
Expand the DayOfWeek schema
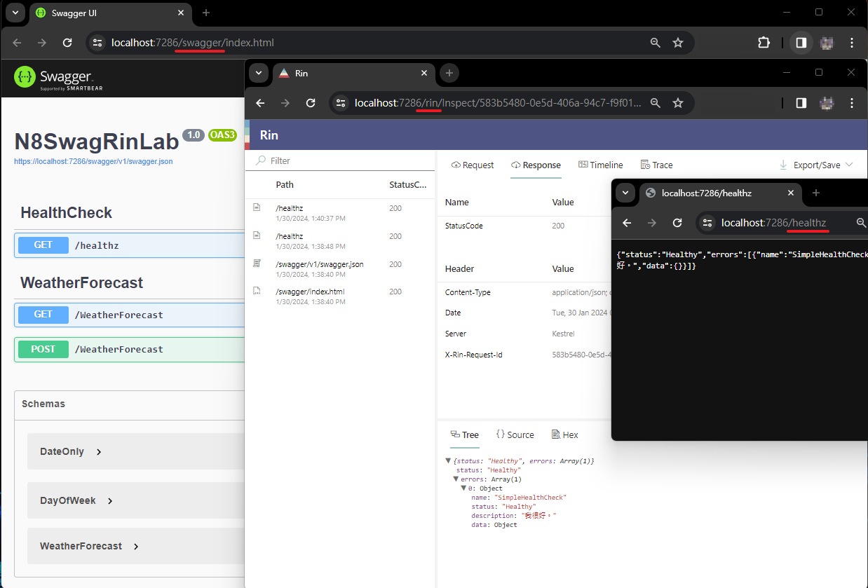point(110,500)
